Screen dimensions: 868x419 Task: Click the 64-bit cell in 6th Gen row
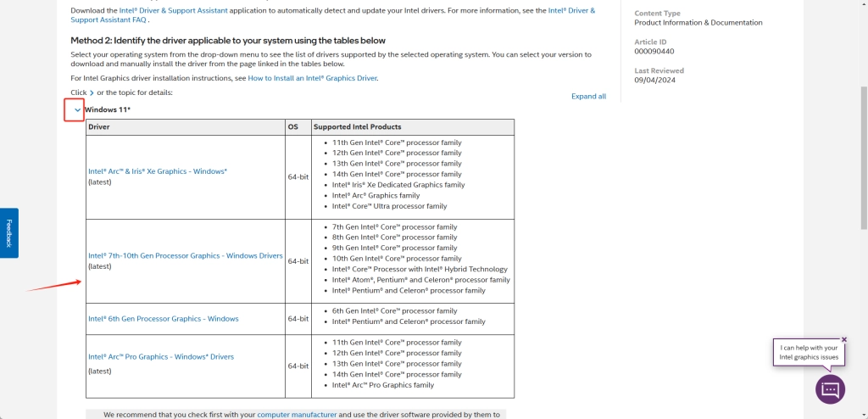click(x=298, y=319)
